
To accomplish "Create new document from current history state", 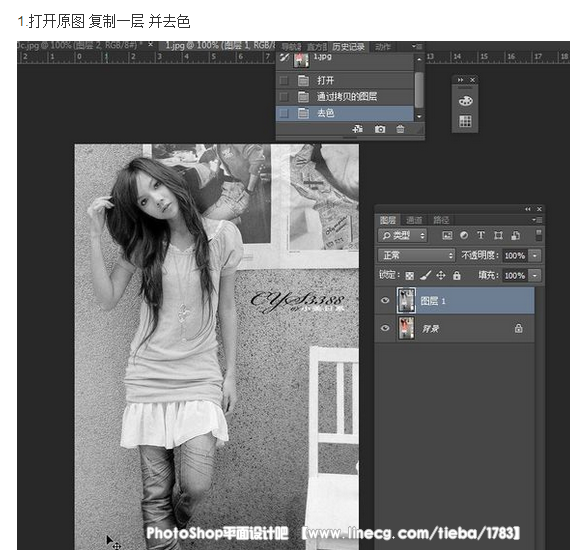I will [358, 129].
